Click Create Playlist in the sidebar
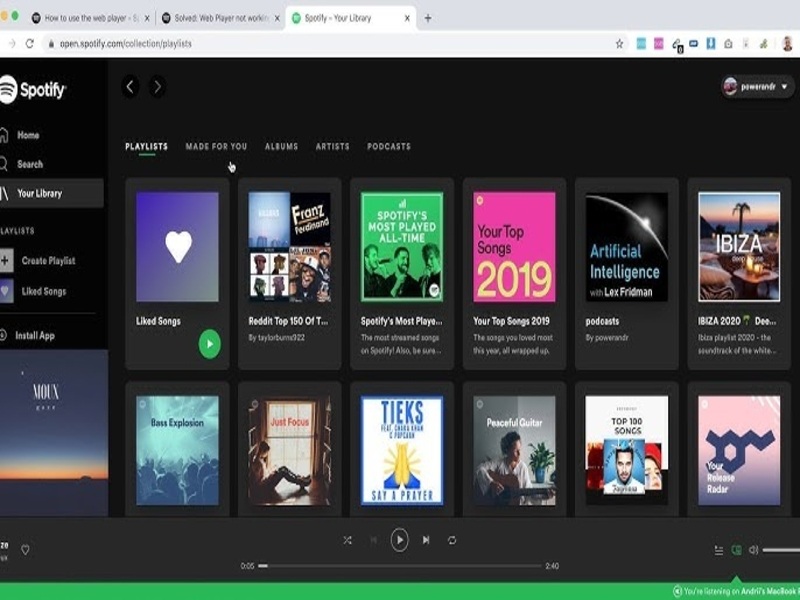Screen dimensions: 800x600 pos(48,261)
